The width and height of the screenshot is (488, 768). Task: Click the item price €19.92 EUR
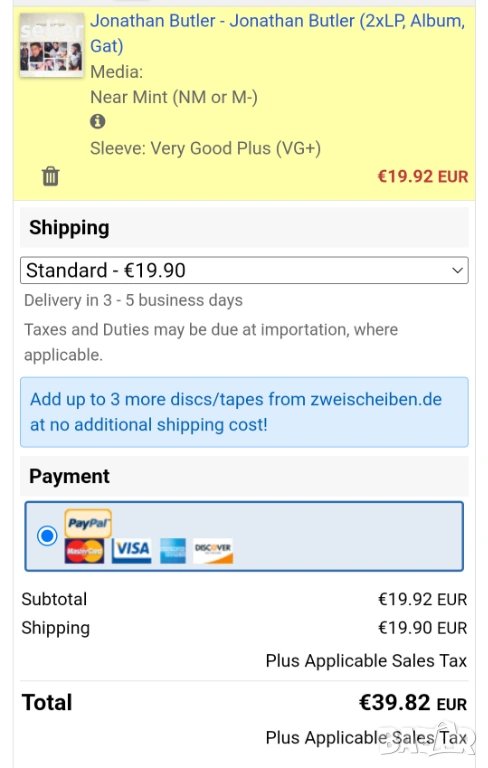point(422,176)
